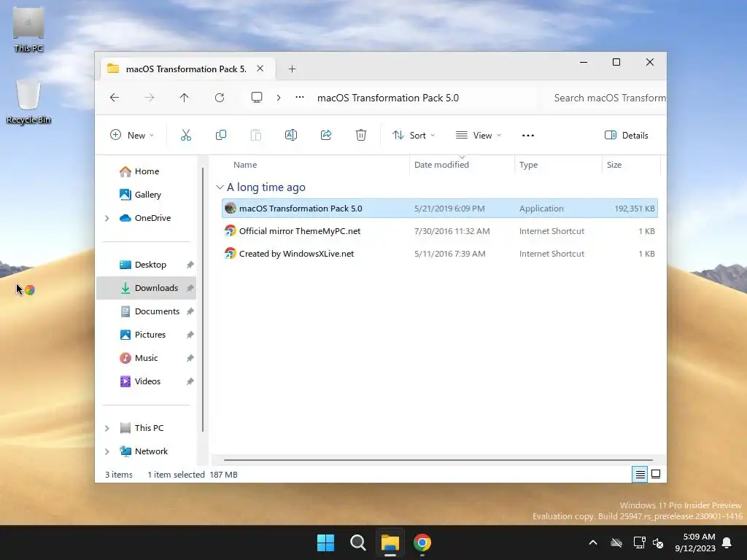Open the View dropdown menu
Screen dimensions: 747x560
pos(479,135)
